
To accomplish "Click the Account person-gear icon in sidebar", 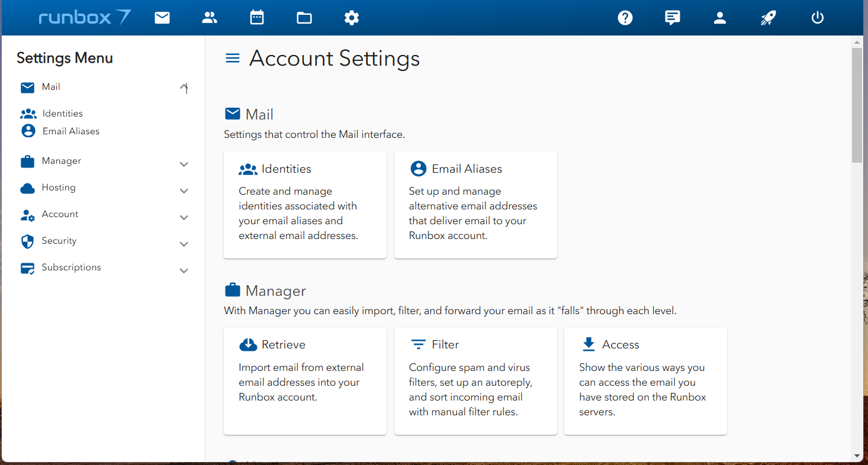I will pyautogui.click(x=28, y=215).
